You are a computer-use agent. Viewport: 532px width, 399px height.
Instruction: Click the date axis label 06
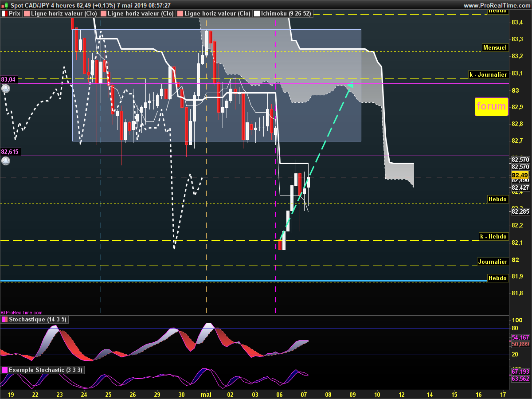point(279,394)
